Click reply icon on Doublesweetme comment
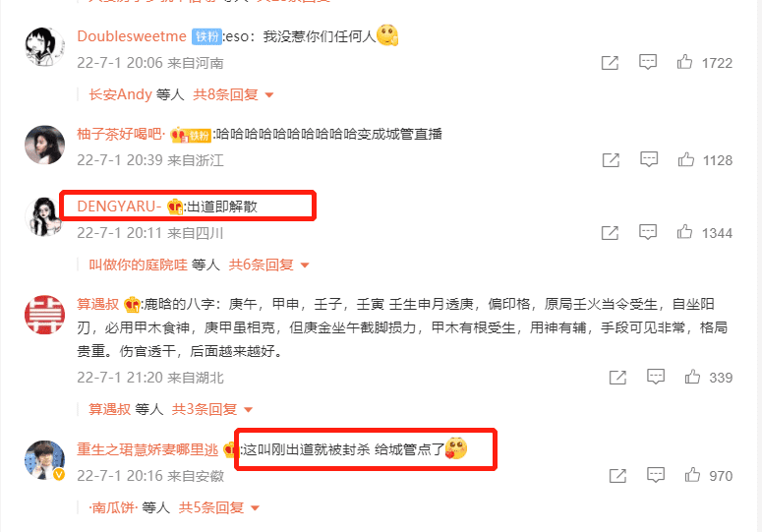The width and height of the screenshot is (762, 532). coord(648,62)
